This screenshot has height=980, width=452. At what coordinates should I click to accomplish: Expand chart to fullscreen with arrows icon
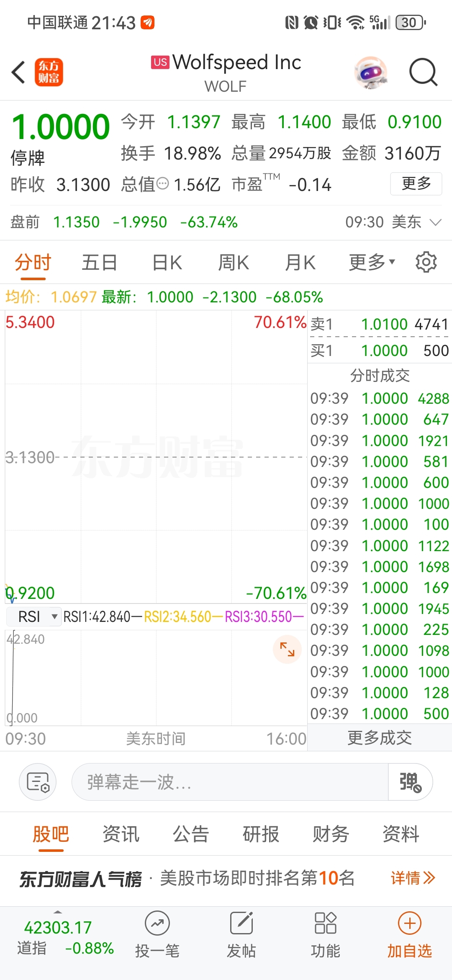287,649
